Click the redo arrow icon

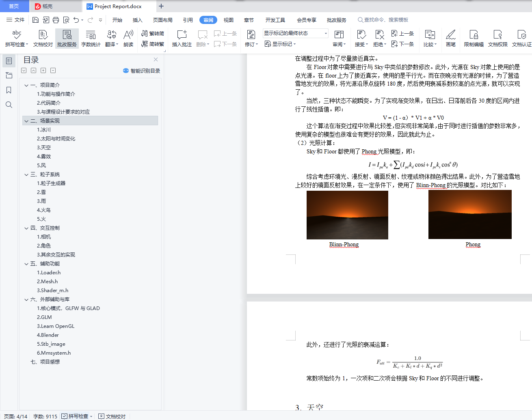point(90,20)
